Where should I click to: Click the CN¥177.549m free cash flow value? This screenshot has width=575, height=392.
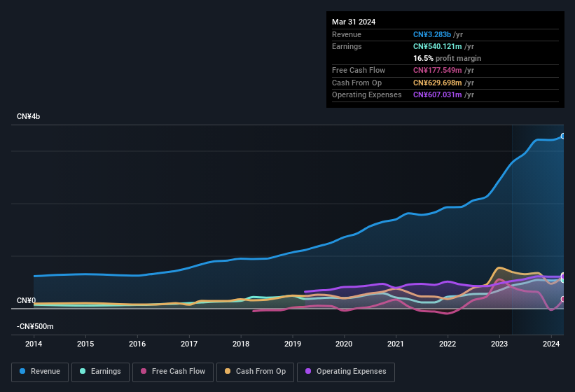click(x=438, y=70)
